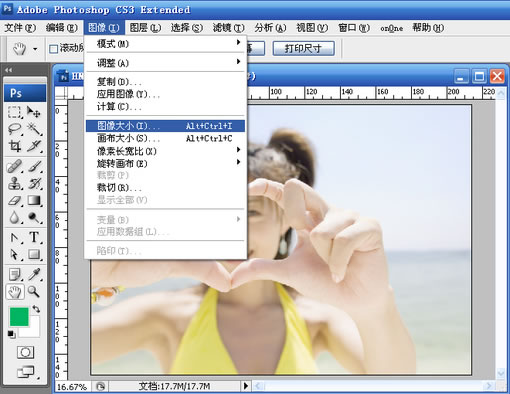Select the Magic Wand tool

coord(34,129)
